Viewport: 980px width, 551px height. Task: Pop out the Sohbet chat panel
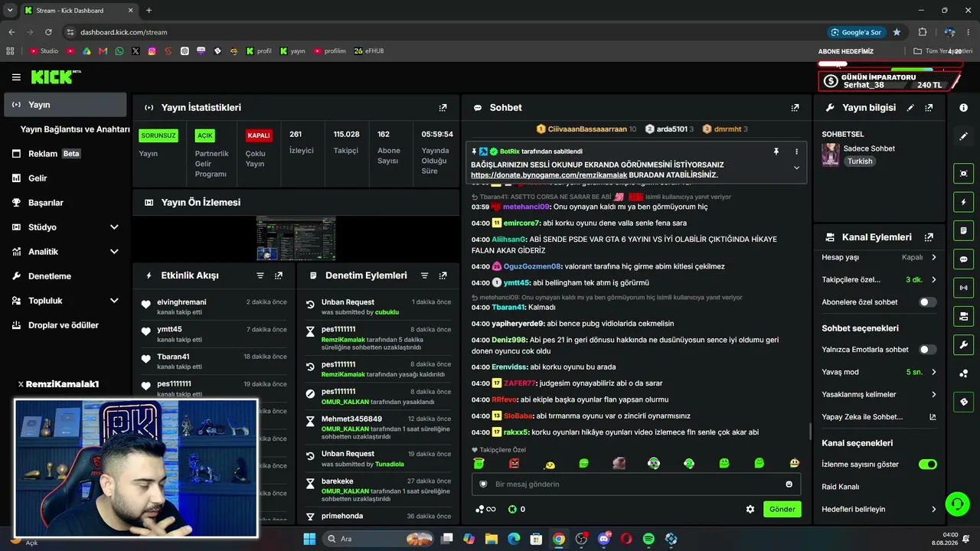click(795, 108)
